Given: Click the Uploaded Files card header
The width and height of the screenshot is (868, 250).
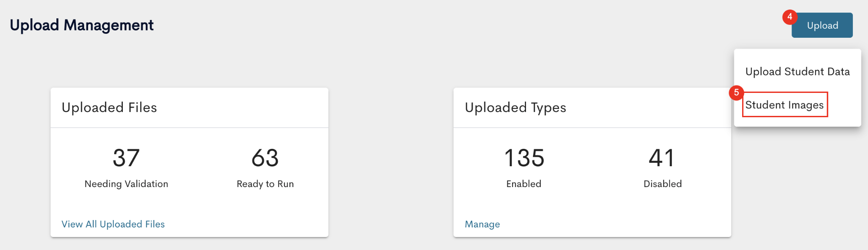Looking at the screenshot, I should 189,108.
